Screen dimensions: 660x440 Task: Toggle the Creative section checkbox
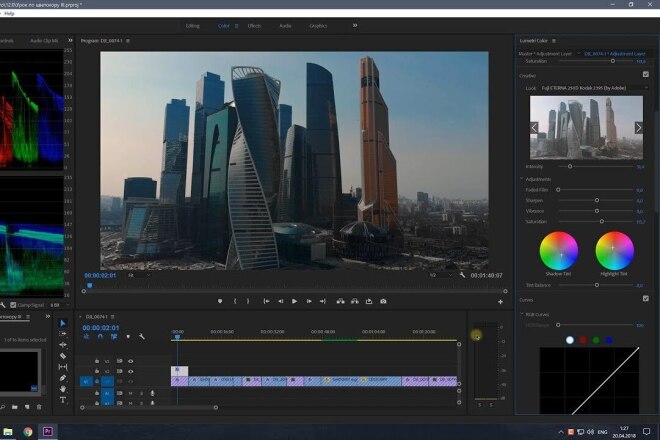646,75
